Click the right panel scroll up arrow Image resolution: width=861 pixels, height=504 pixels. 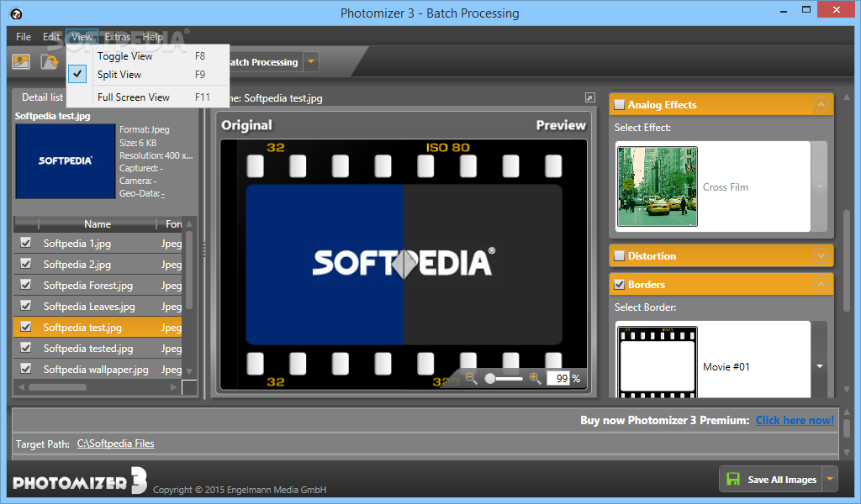point(846,97)
